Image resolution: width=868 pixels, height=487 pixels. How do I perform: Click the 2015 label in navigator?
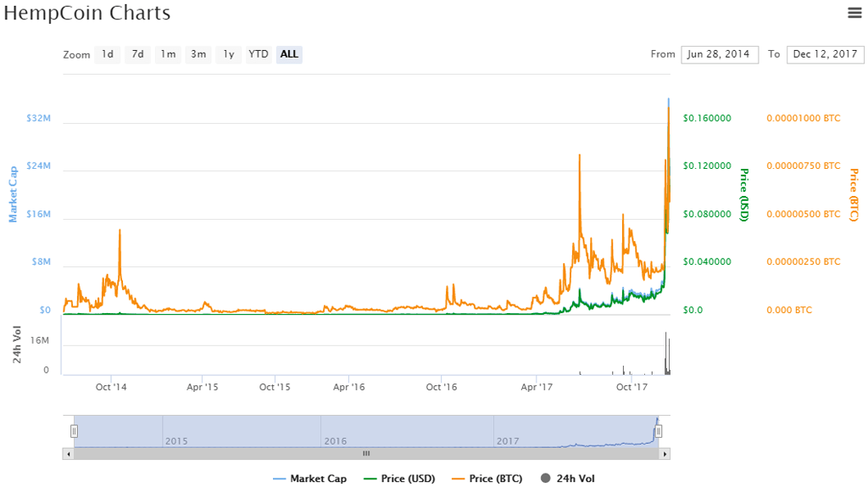[x=176, y=441]
